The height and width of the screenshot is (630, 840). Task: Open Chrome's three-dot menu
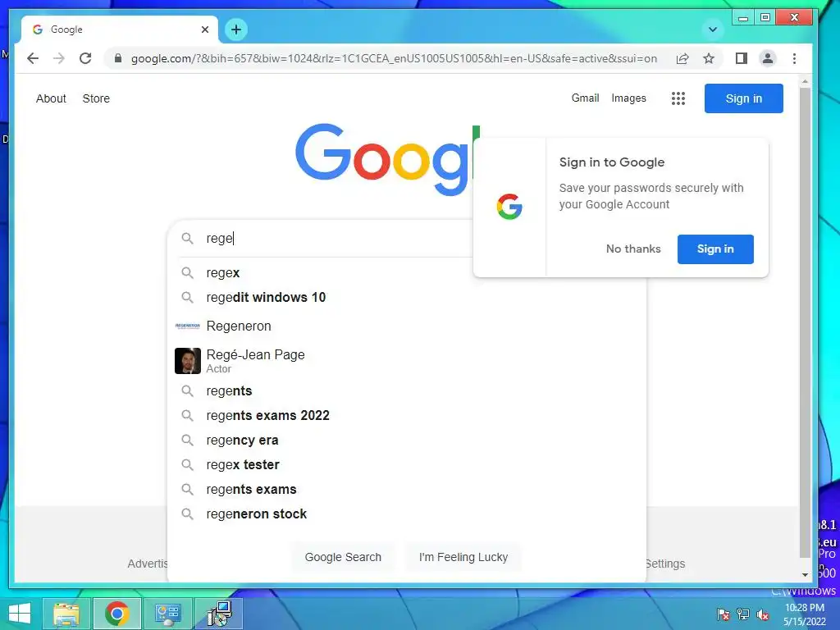pyautogui.click(x=794, y=58)
